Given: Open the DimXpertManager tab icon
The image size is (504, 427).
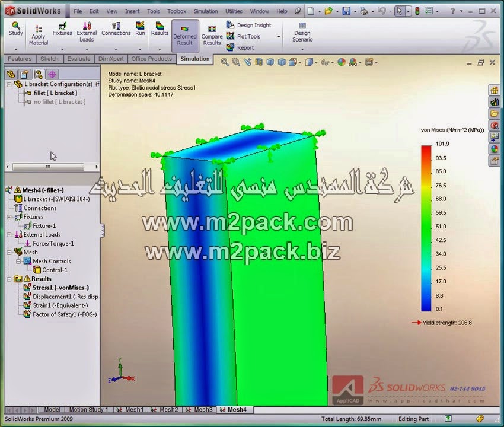Looking at the screenshot, I should (x=52, y=75).
